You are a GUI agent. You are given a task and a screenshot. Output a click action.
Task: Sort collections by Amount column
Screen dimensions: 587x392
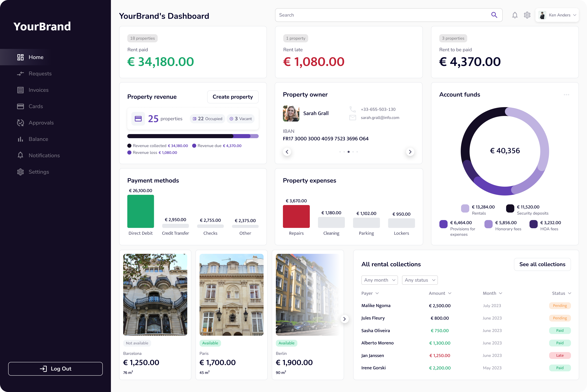pos(440,293)
